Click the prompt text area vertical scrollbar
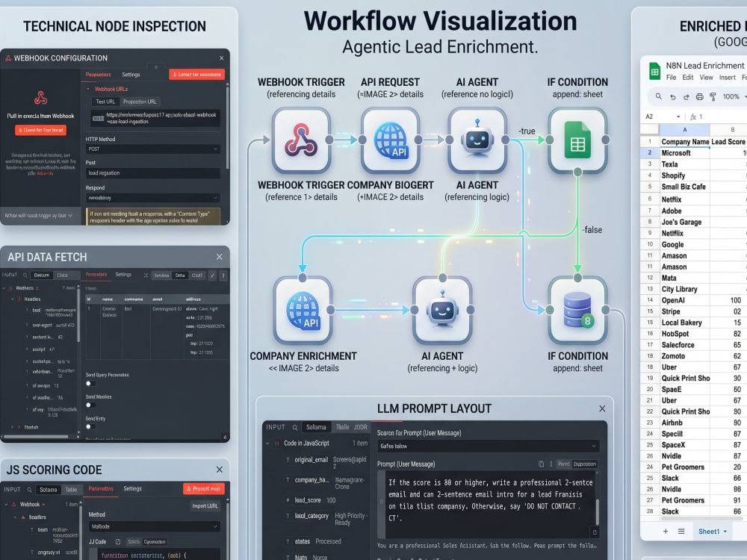Image resolution: width=747 pixels, height=560 pixels. click(598, 512)
